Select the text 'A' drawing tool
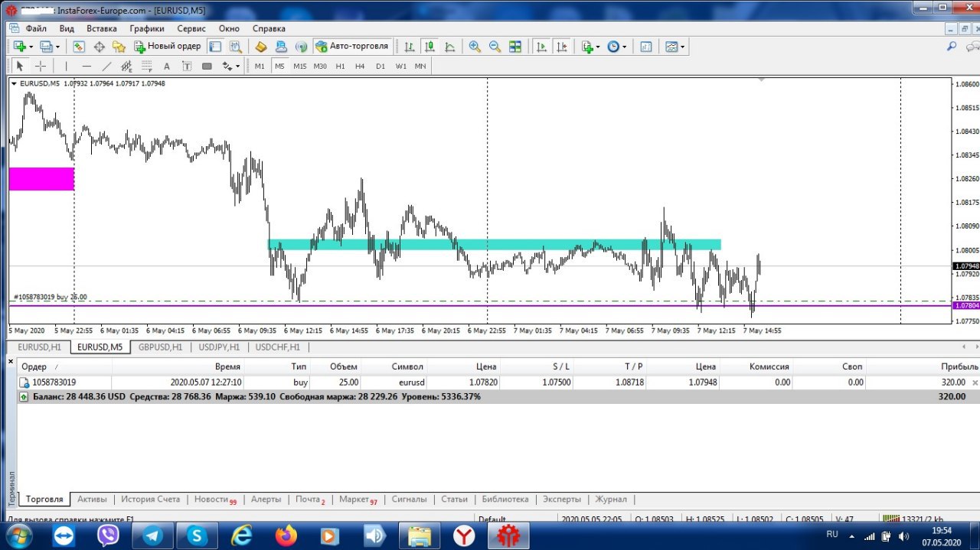Viewport: 980px width, 550px height. (x=167, y=67)
